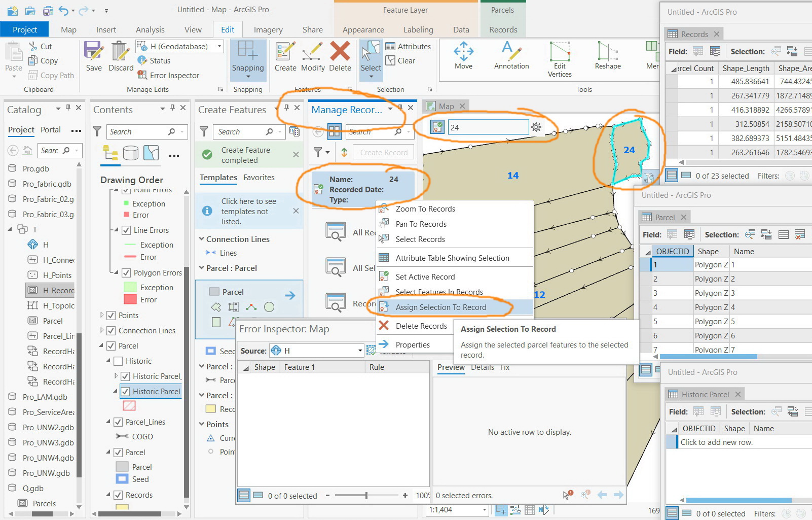Open the Favorites templates tab
Image resolution: width=812 pixels, height=520 pixels.
point(259,178)
